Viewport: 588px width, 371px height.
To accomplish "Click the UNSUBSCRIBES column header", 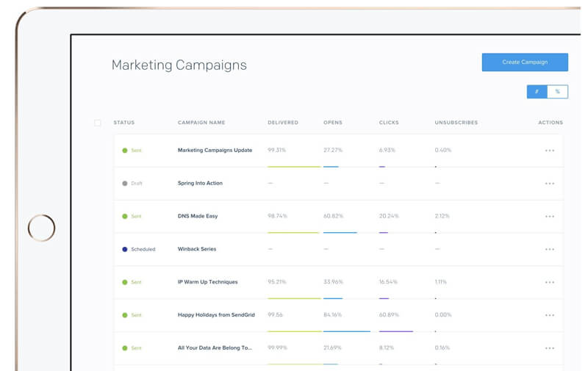I will (456, 123).
